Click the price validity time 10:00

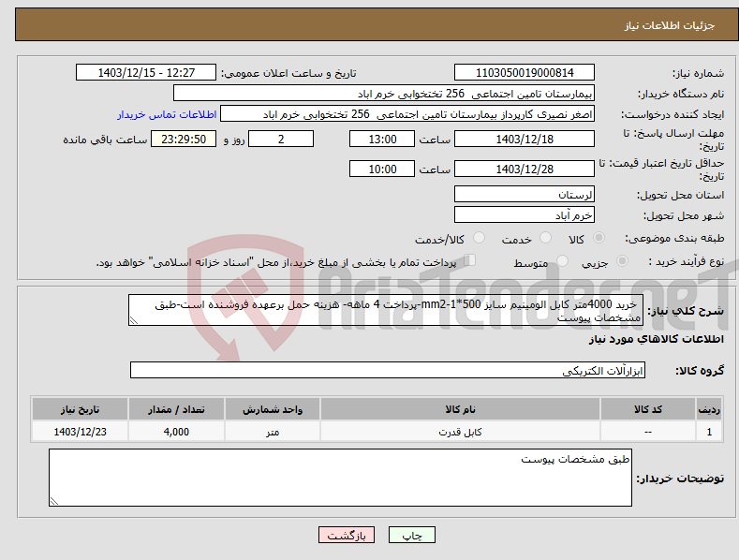coord(382,169)
